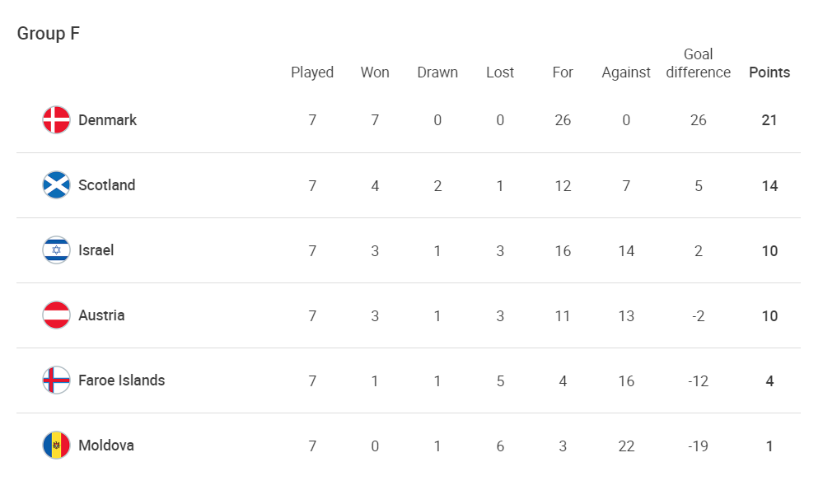This screenshot has height=504, width=823.
Task: Click the Scotland flag icon
Action: 56,185
